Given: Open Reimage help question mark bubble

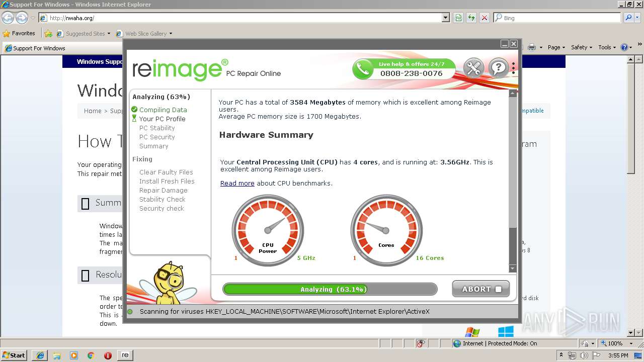Looking at the screenshot, I should pos(499,68).
